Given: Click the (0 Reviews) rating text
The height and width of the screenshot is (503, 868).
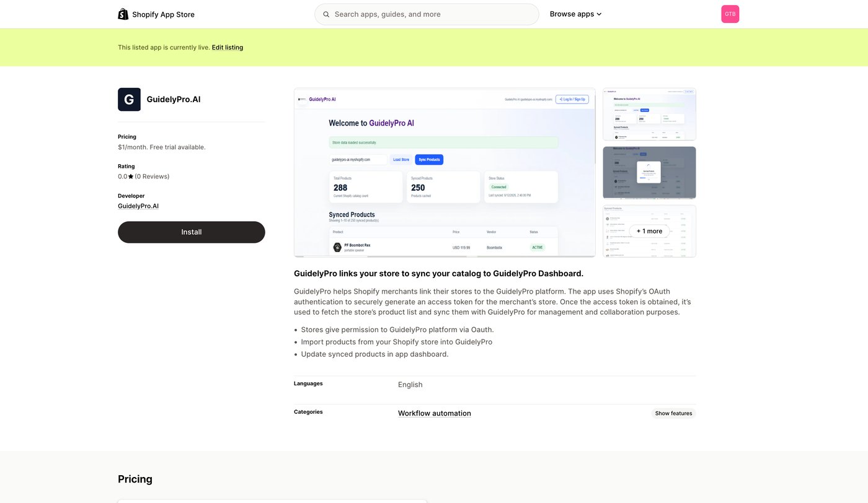Looking at the screenshot, I should coord(152,177).
